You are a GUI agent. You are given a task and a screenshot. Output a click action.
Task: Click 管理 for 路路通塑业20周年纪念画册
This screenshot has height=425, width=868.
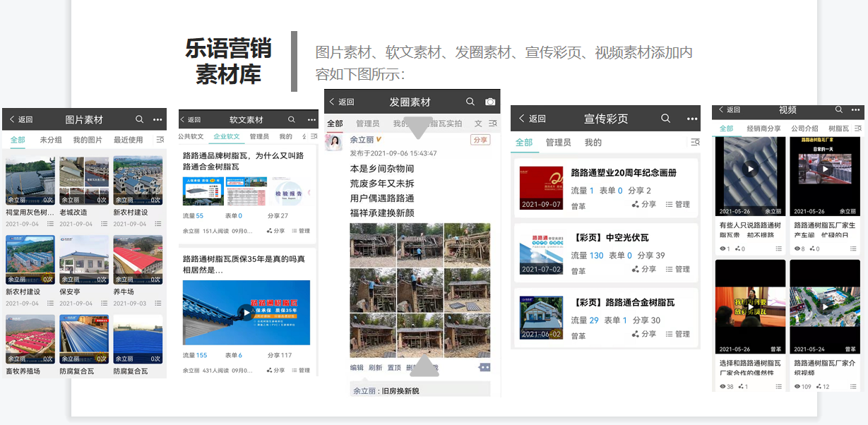coord(677,204)
